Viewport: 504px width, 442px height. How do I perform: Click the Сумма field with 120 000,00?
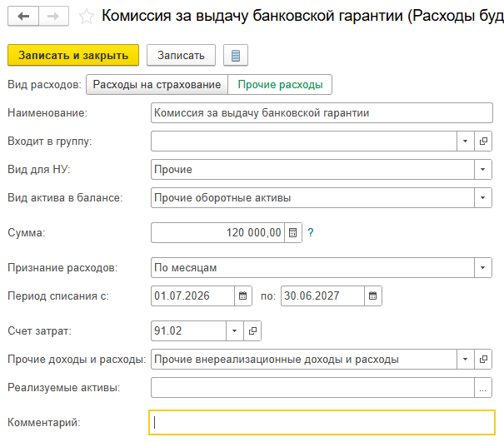tap(218, 232)
